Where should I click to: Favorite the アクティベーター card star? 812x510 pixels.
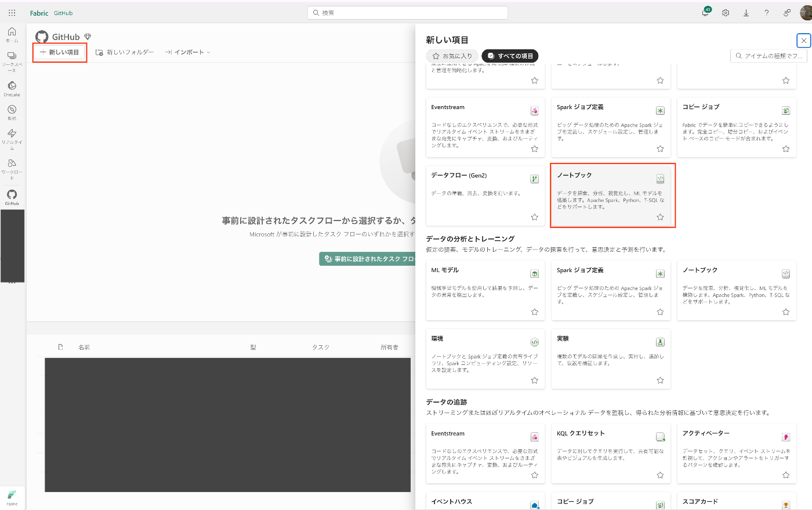[x=786, y=475]
